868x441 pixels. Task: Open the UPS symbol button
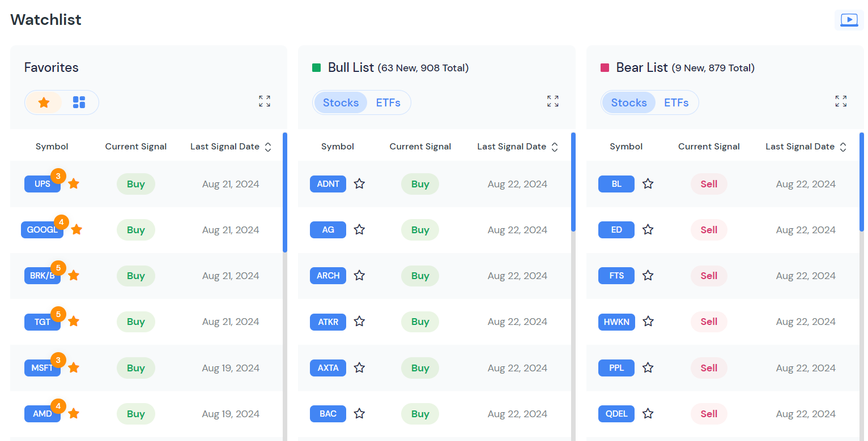(x=42, y=184)
